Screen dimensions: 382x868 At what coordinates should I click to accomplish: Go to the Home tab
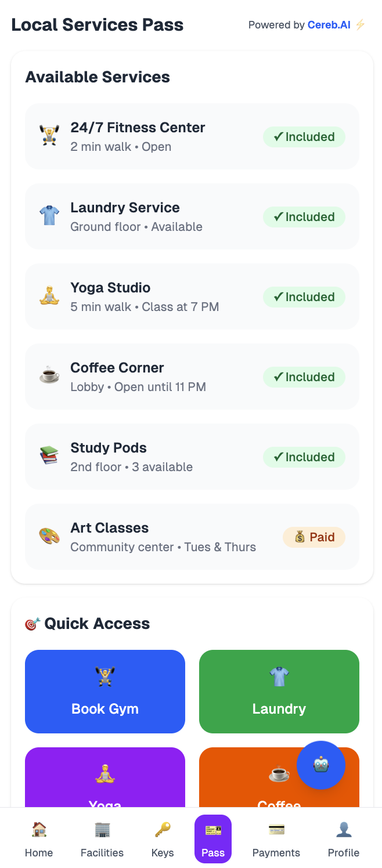(x=39, y=839)
